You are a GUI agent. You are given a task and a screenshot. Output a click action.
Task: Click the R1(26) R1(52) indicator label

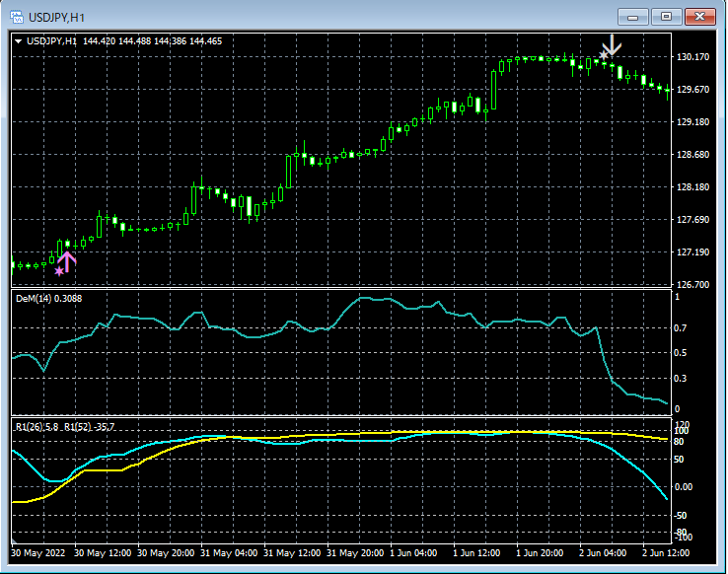pyautogui.click(x=64, y=426)
